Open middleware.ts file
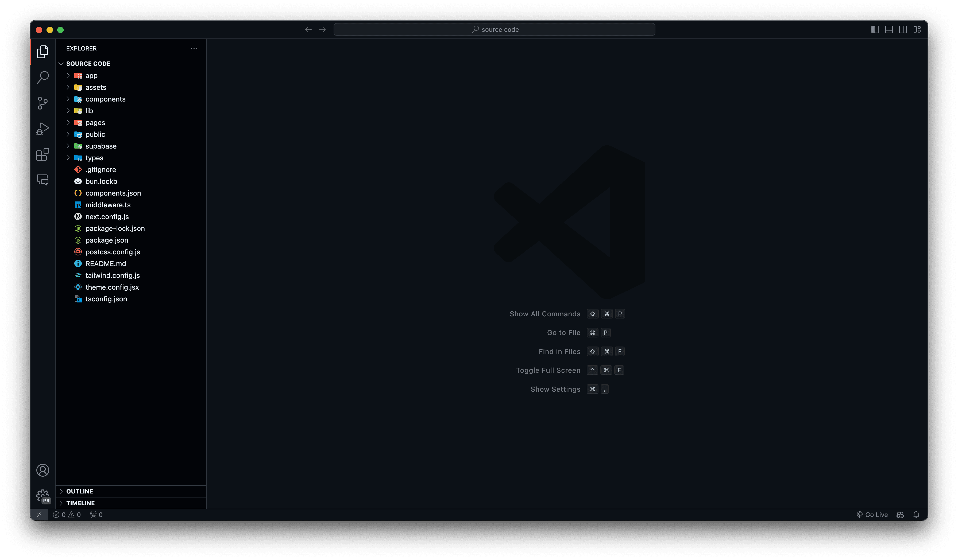The width and height of the screenshot is (958, 560). (131, 205)
